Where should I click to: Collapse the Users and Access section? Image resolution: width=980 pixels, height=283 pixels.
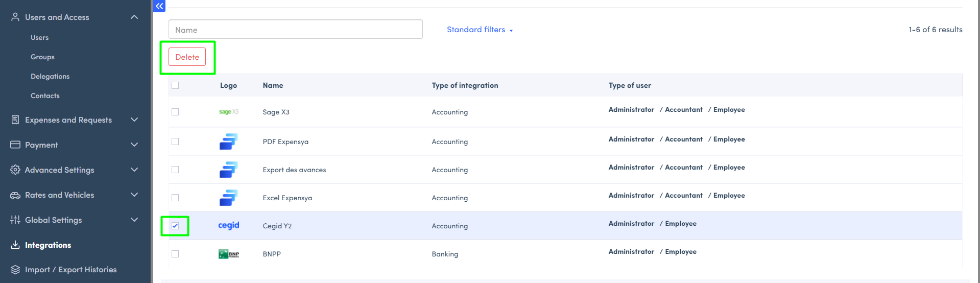(x=134, y=17)
